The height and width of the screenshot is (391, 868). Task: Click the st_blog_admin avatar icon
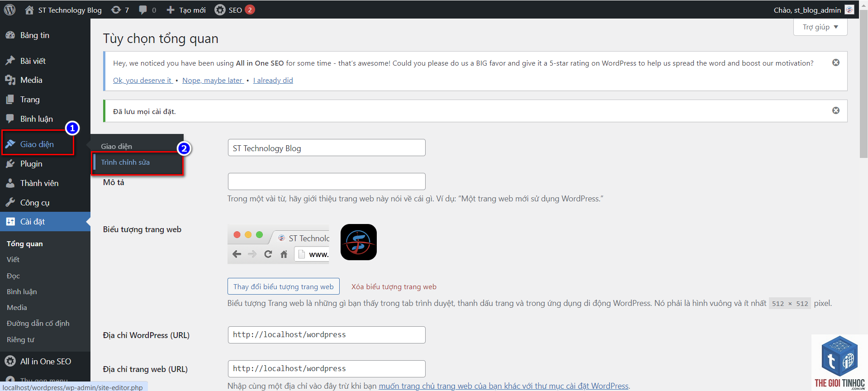(849, 10)
